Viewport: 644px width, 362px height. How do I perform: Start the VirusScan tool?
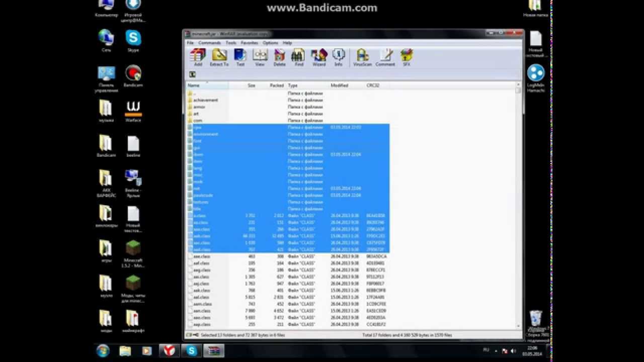tap(362, 57)
